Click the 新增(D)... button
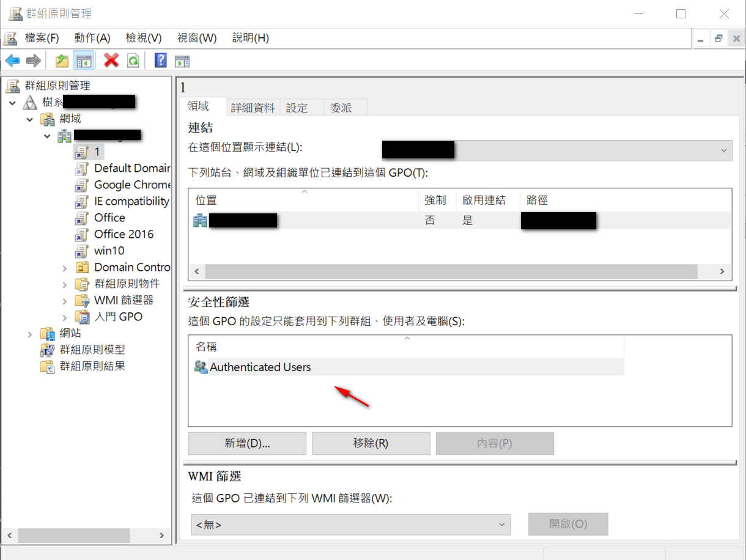The image size is (746, 560). click(247, 444)
